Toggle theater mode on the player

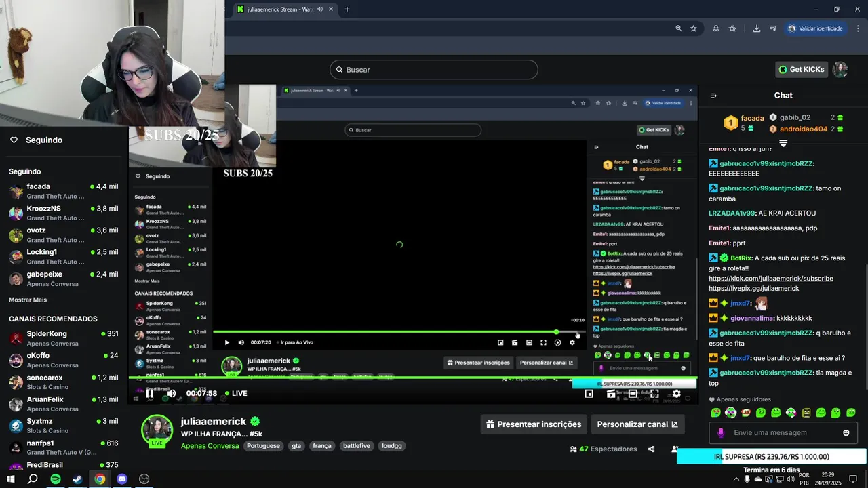pyautogui.click(x=633, y=394)
